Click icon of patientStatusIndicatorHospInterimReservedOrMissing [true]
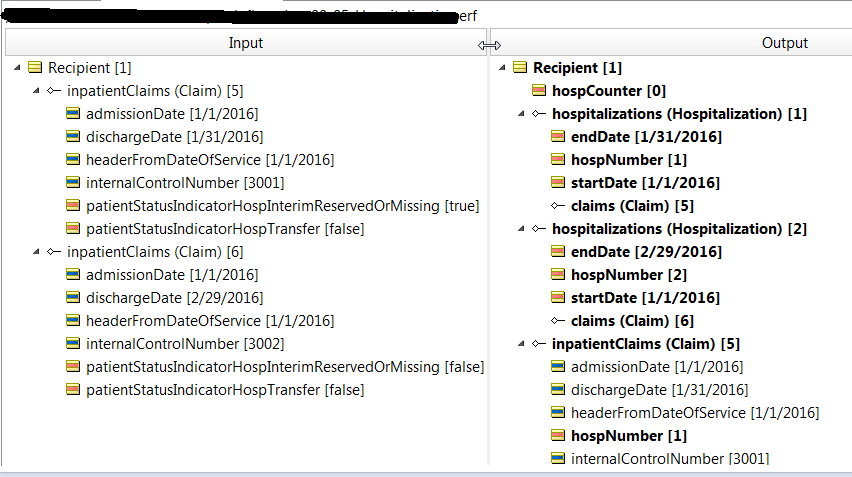The width and height of the screenshot is (852, 477). tap(73, 205)
